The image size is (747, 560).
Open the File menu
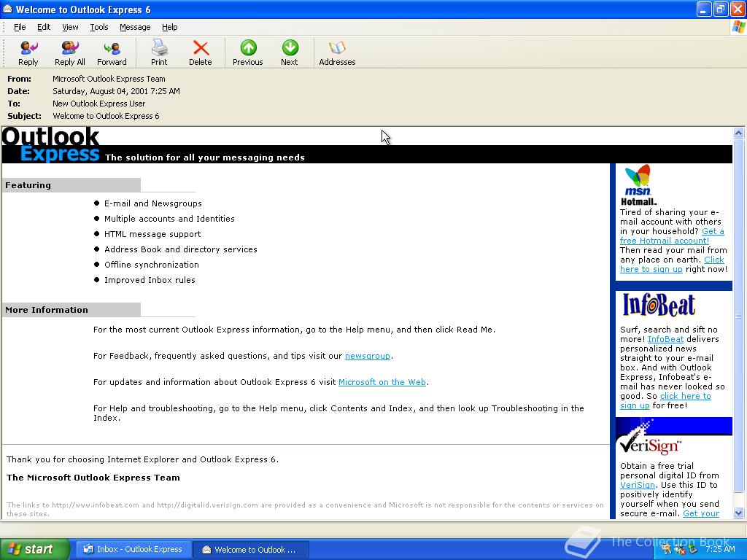pos(20,27)
